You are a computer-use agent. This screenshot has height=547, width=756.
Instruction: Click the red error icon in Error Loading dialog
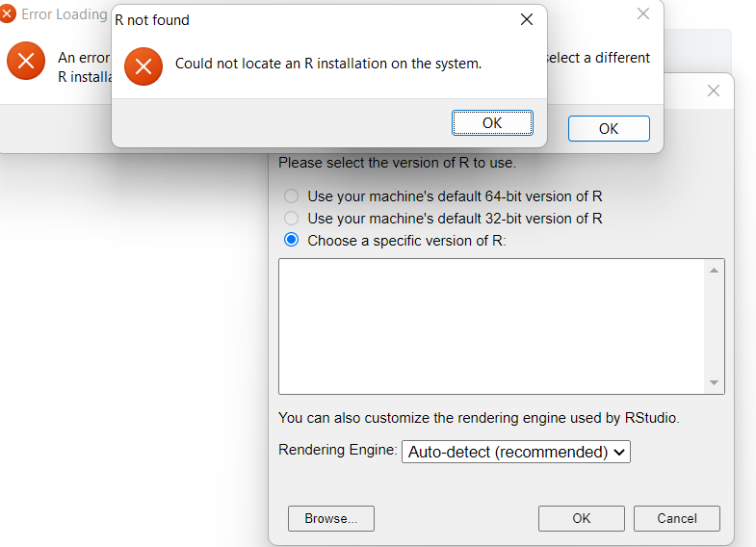(x=26, y=61)
